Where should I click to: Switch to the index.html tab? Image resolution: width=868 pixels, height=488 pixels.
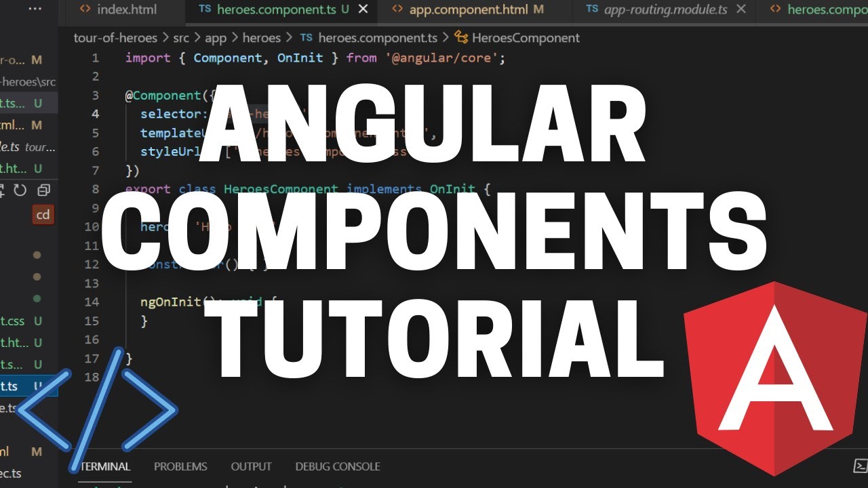click(x=127, y=9)
